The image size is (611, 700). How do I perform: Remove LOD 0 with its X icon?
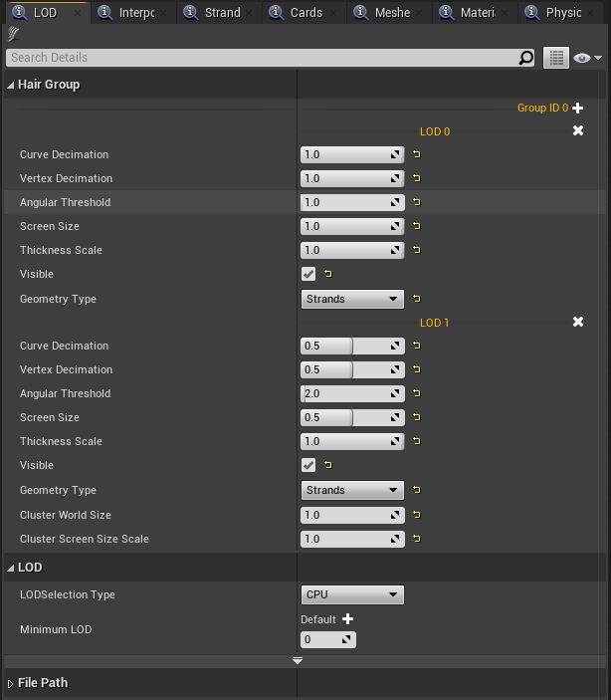point(578,131)
